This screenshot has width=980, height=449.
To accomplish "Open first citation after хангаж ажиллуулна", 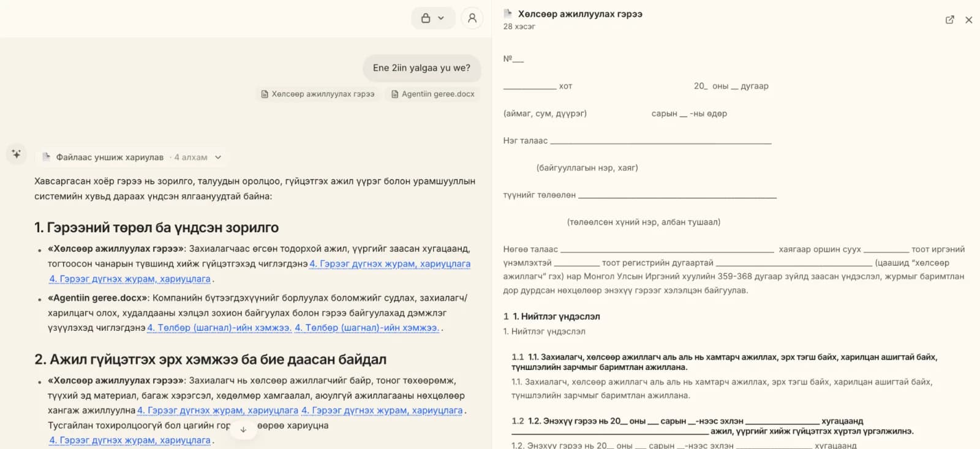I will coord(218,410).
